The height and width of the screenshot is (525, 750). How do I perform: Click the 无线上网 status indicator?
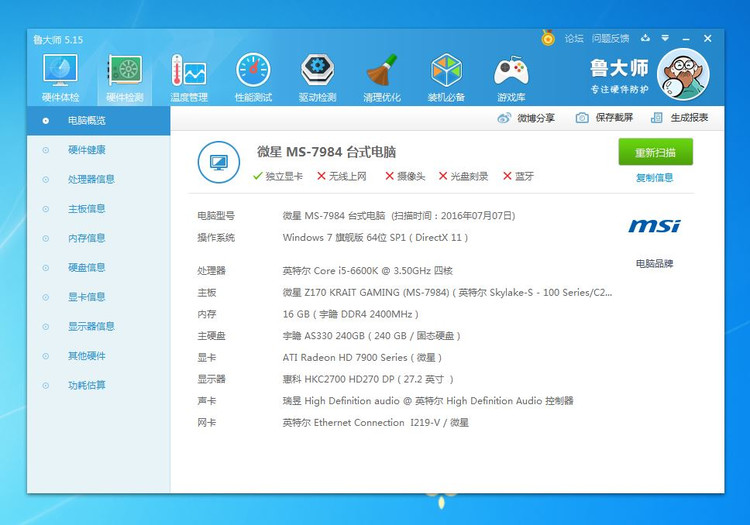pos(342,176)
